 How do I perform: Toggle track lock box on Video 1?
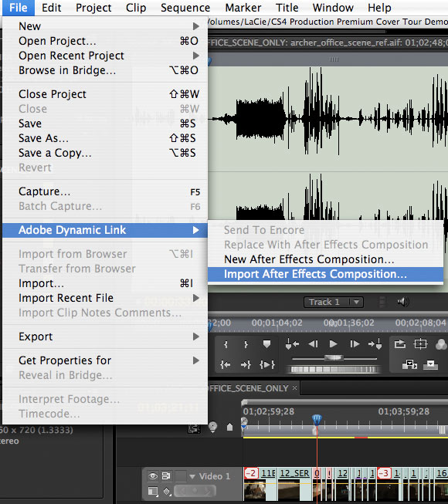tap(181, 475)
